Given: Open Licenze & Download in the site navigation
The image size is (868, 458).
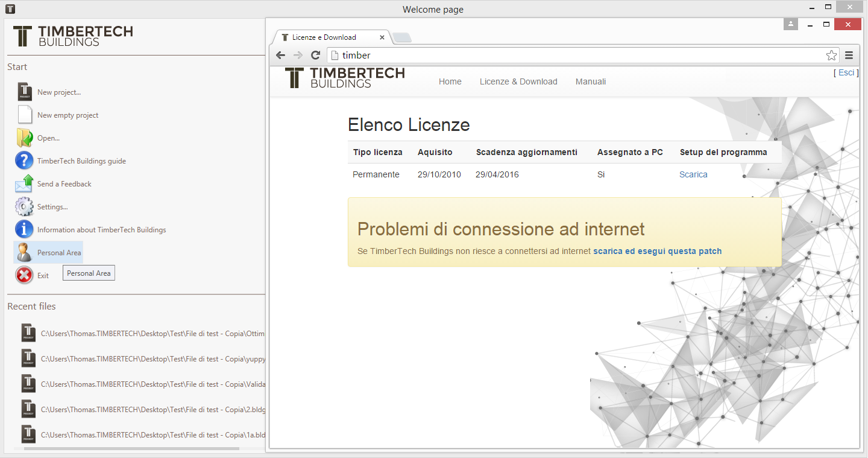Looking at the screenshot, I should 518,81.
